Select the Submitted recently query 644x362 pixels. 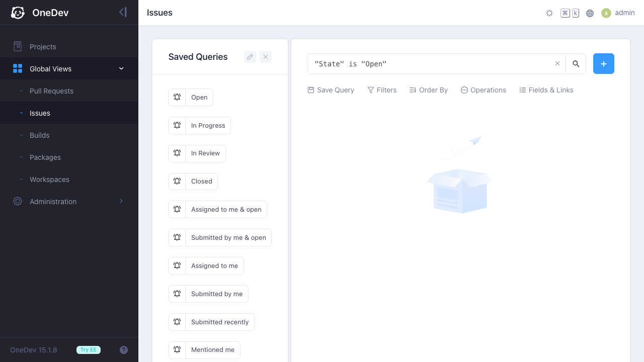(x=220, y=322)
